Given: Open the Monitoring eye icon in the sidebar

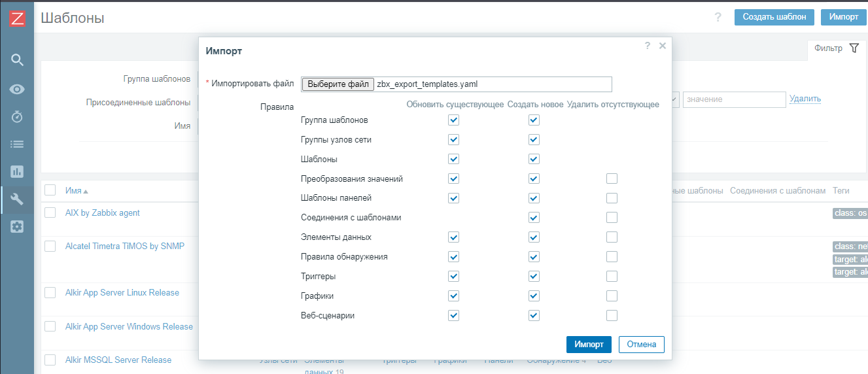Looking at the screenshot, I should pyautogui.click(x=17, y=89).
